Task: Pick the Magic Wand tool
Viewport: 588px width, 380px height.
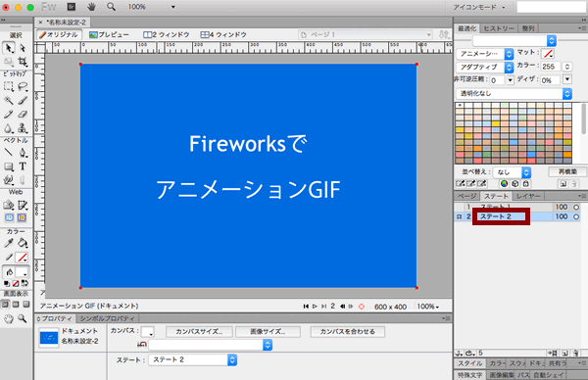Action: point(9,100)
